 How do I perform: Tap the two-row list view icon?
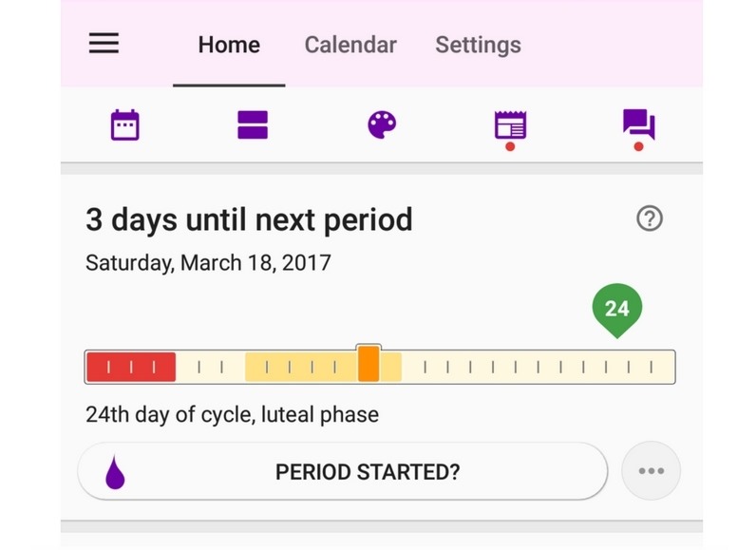[x=253, y=124]
